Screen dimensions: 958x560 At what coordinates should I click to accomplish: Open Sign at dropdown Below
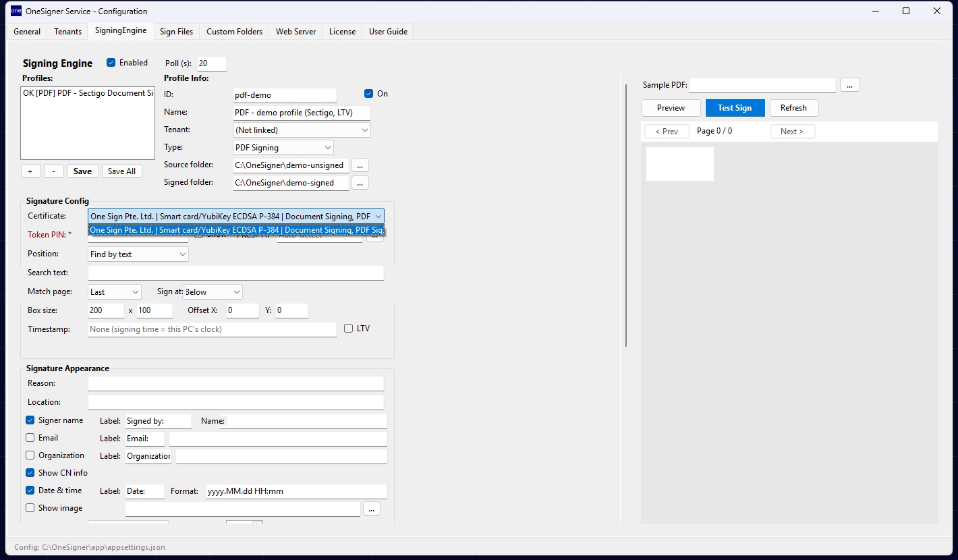[213, 292]
